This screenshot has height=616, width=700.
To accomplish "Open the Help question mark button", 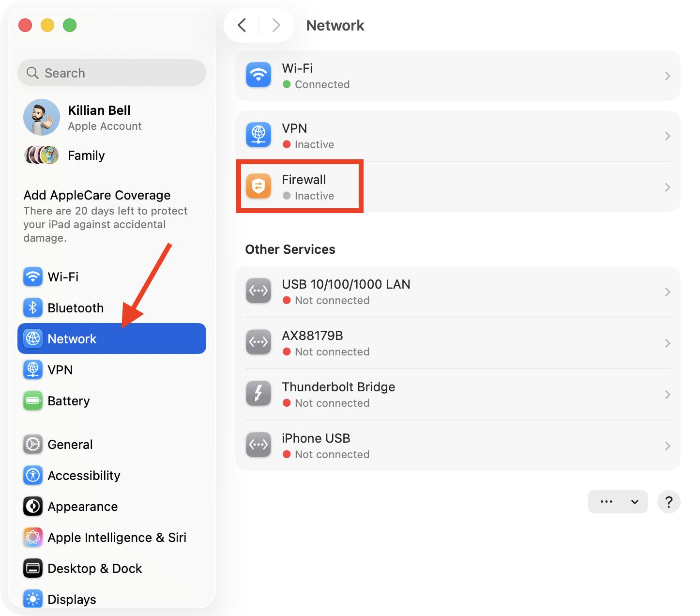I will click(x=669, y=502).
